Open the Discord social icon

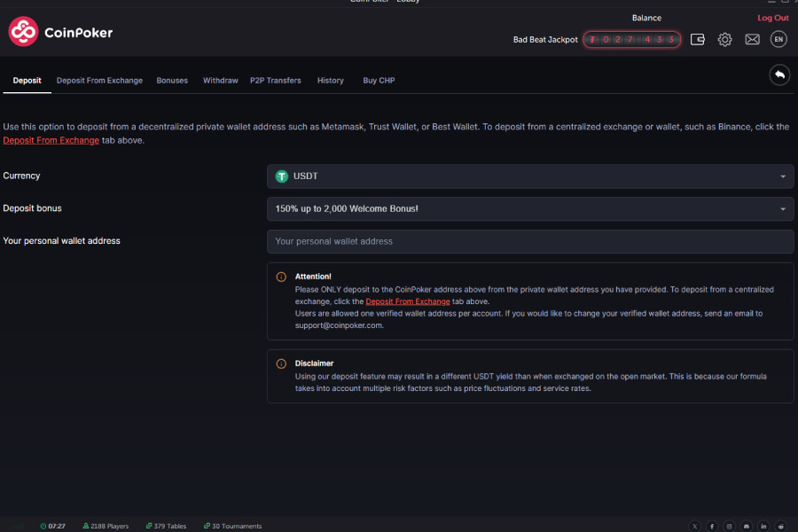point(747,526)
